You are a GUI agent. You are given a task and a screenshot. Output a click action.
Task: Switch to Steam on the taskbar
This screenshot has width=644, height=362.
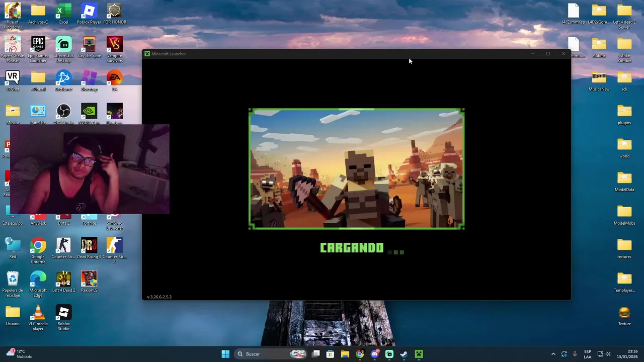(x=404, y=354)
